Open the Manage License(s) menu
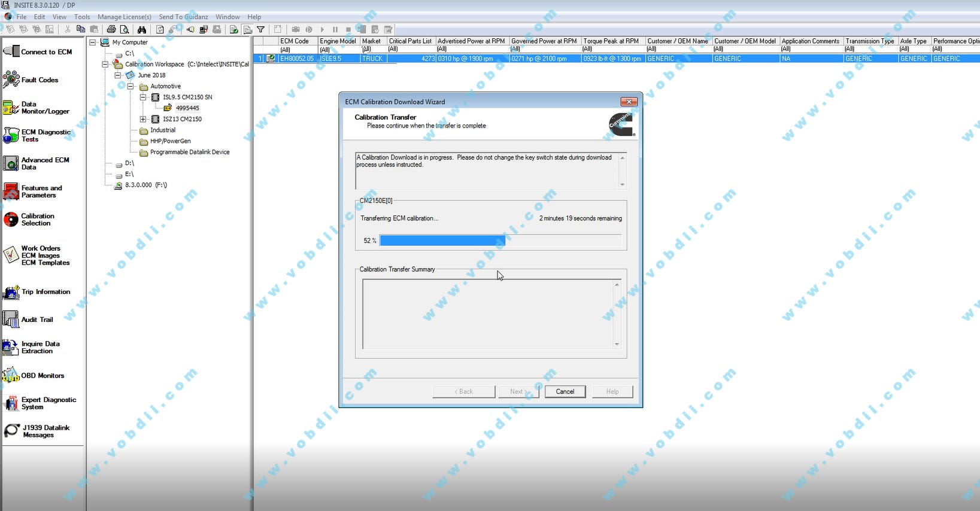The height and width of the screenshot is (511, 980). [x=125, y=17]
